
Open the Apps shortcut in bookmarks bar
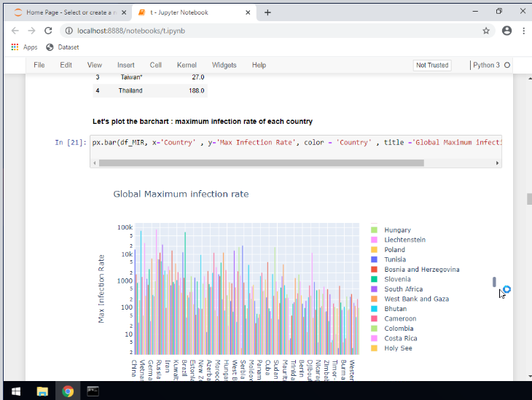tap(24, 47)
